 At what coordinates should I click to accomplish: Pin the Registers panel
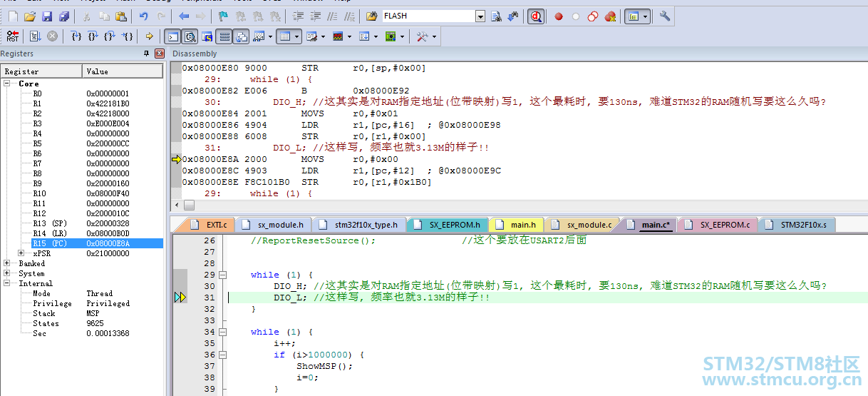[x=147, y=54]
